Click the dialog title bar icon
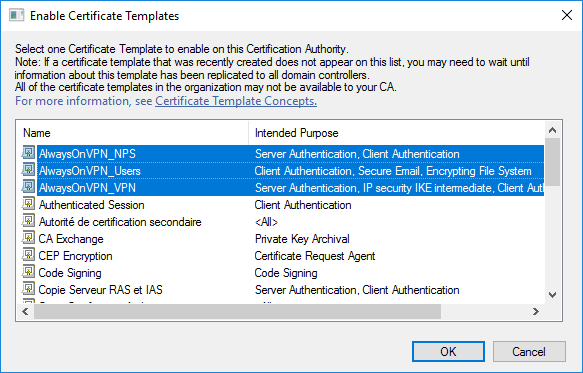Screen dimensions: 583x373 pyautogui.click(x=17, y=16)
